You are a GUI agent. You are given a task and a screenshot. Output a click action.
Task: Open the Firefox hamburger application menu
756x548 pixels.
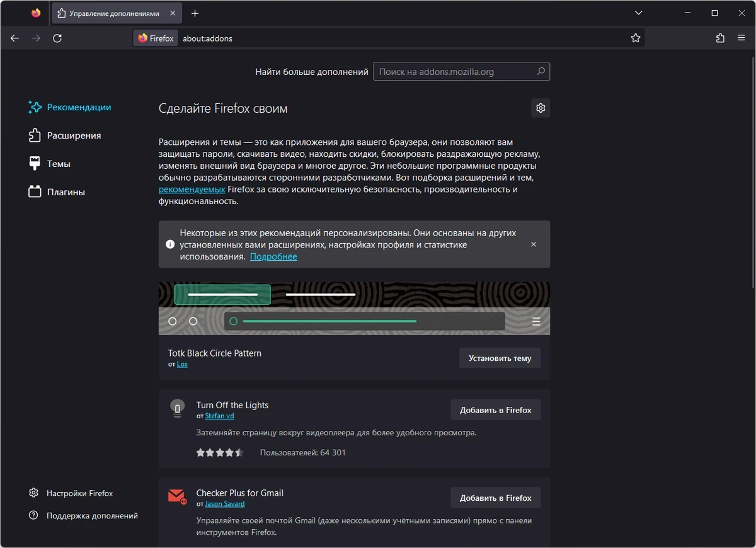(x=741, y=38)
